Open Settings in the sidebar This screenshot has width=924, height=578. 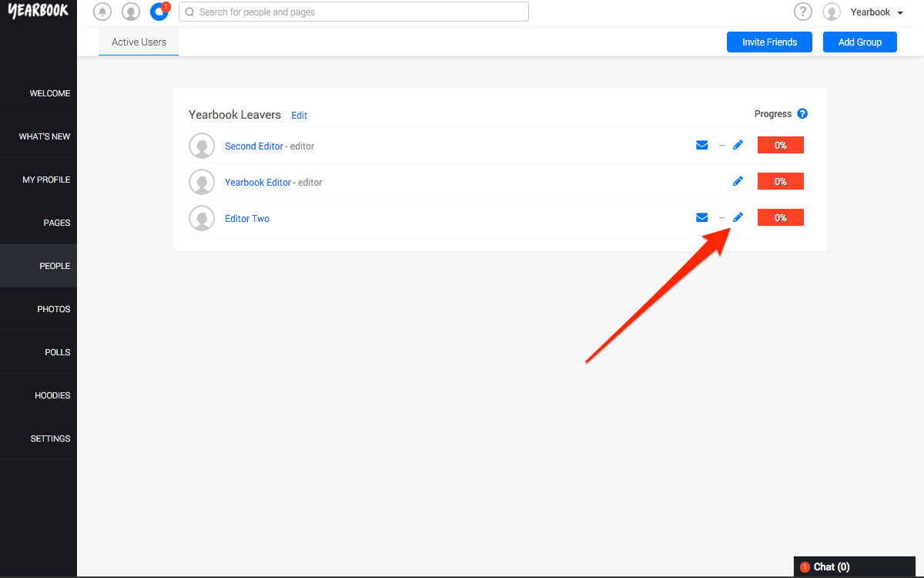coord(38,439)
